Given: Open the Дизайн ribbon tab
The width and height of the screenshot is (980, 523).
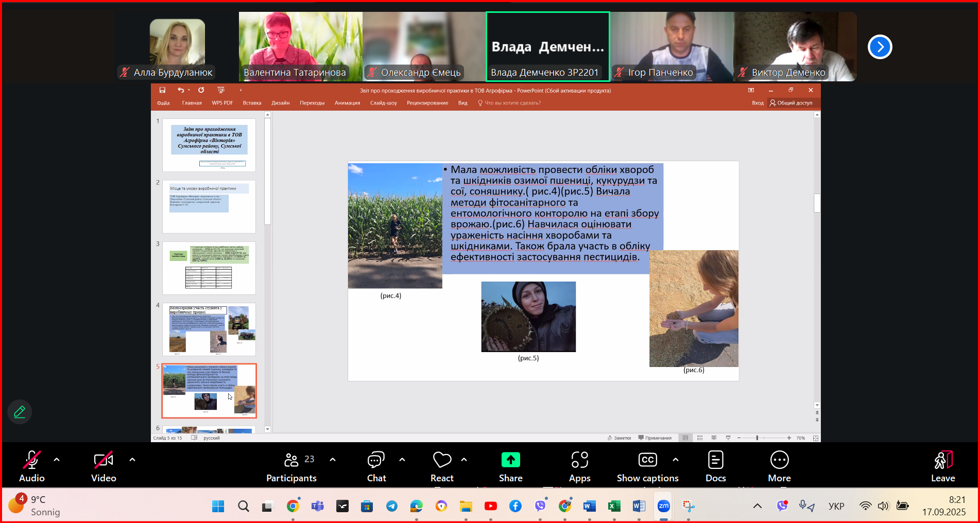Looking at the screenshot, I should pyautogui.click(x=280, y=103).
